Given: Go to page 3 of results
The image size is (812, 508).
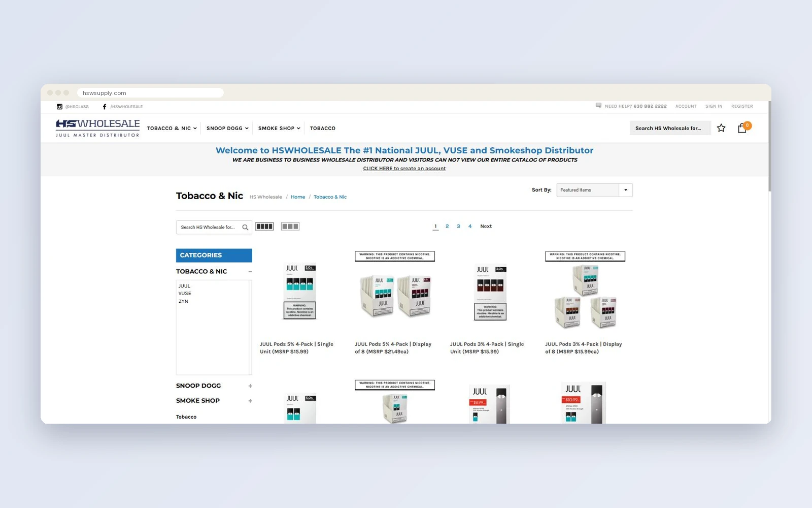Looking at the screenshot, I should tap(458, 227).
